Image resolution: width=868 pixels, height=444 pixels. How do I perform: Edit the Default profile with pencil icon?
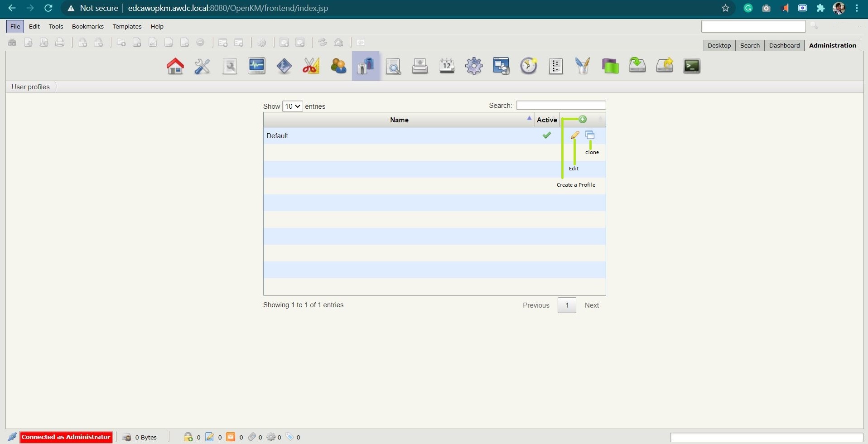click(x=575, y=135)
